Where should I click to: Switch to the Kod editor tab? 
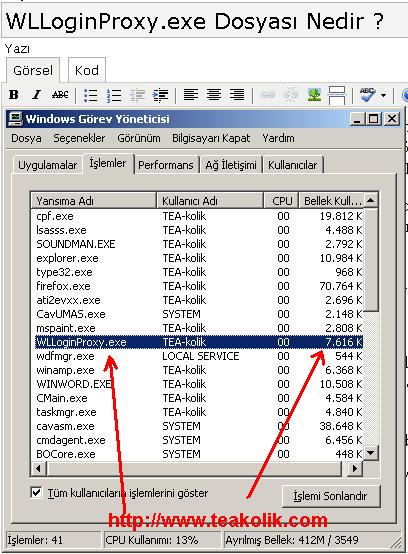87,70
